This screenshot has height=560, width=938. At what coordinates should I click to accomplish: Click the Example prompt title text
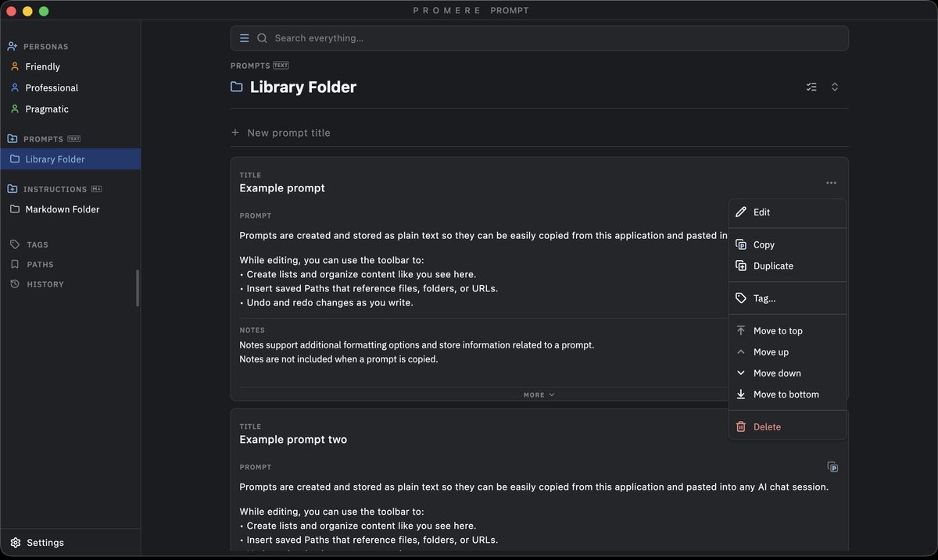282,188
